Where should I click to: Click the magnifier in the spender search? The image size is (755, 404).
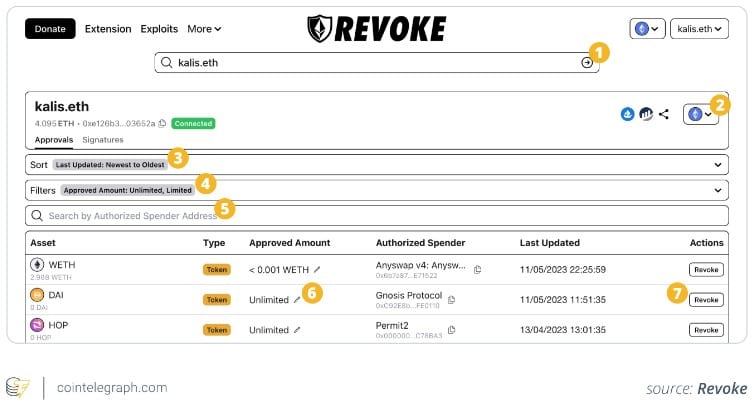coord(37,216)
